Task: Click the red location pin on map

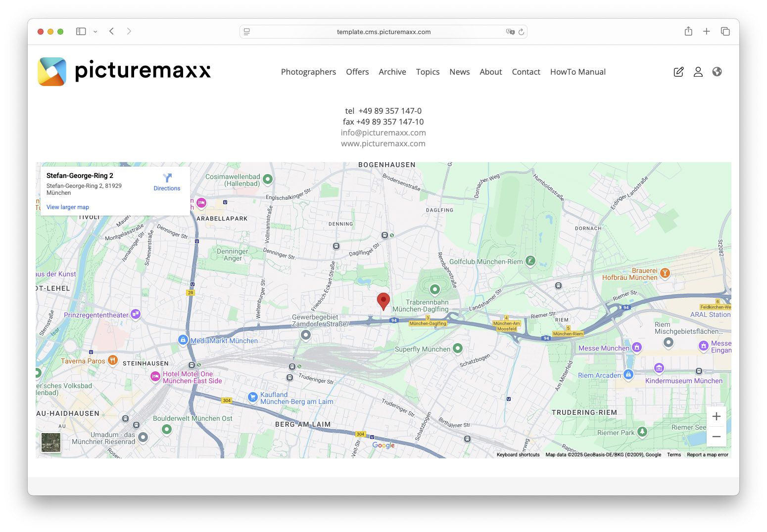Action: (x=383, y=301)
